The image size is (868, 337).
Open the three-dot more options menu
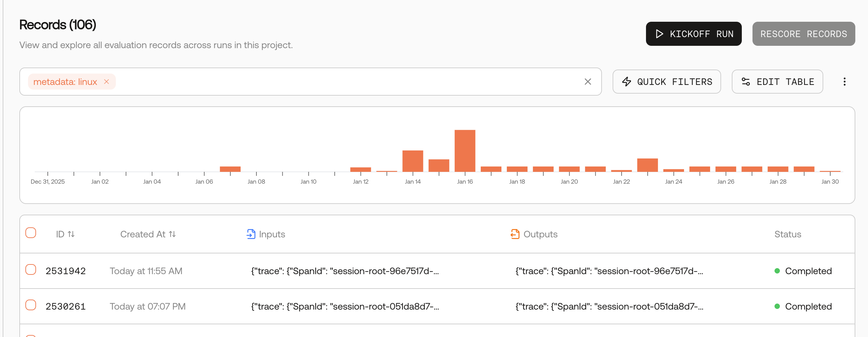[844, 82]
